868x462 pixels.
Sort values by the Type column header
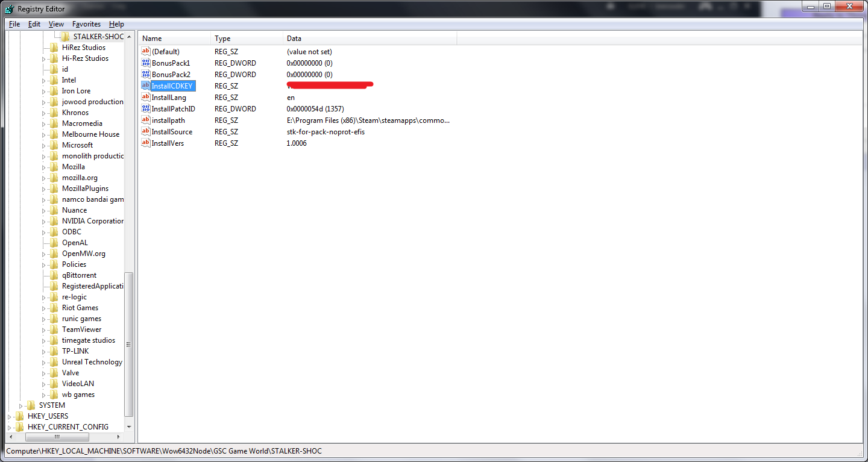247,39
